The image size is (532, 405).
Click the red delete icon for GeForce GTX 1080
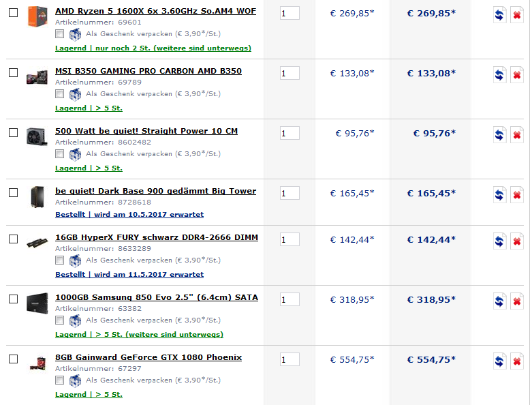coord(517,361)
